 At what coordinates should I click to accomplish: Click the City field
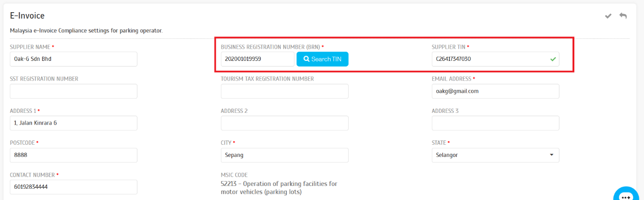(x=285, y=155)
